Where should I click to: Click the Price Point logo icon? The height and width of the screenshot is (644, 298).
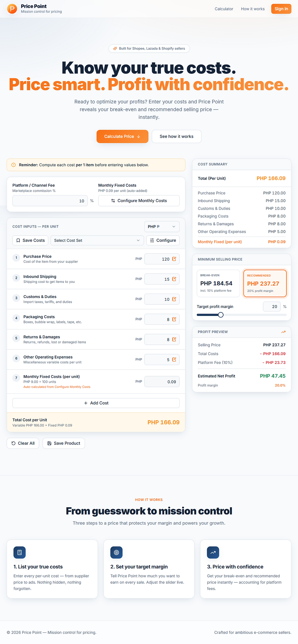[12, 9]
